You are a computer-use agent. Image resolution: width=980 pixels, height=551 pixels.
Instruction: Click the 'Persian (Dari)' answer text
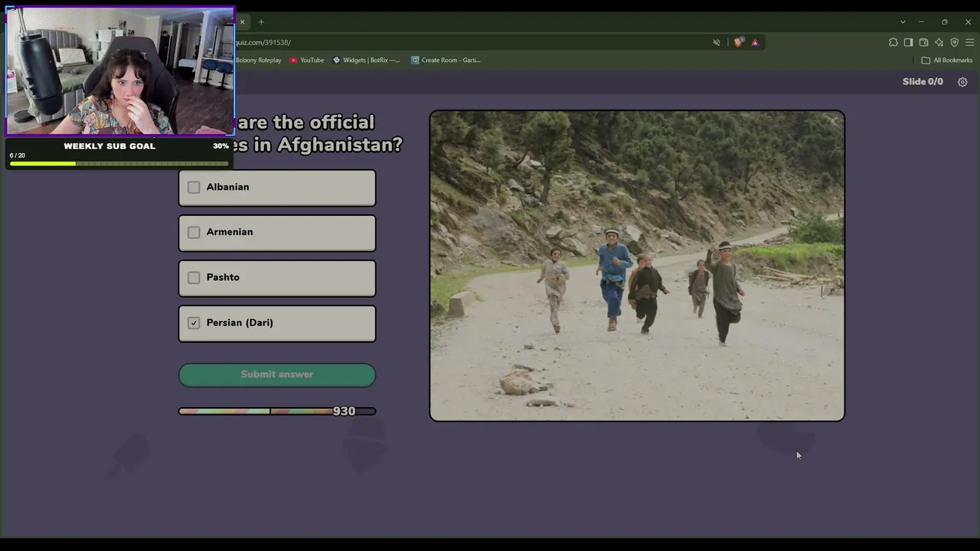click(x=240, y=323)
